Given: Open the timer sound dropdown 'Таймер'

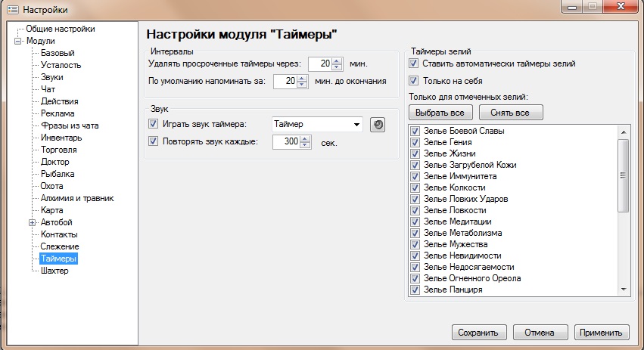Looking at the screenshot, I should [x=317, y=124].
